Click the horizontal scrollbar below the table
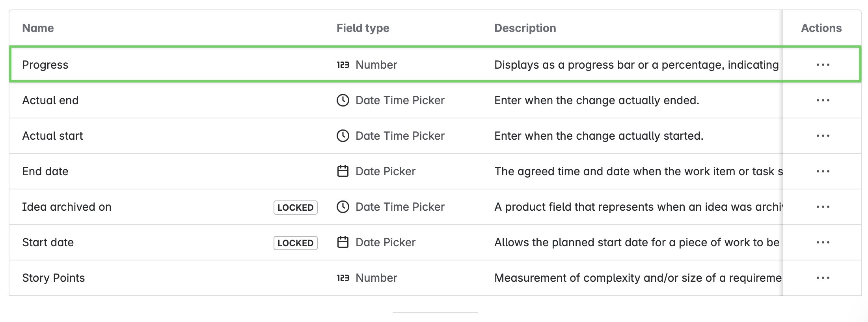Viewport: 868px width, 322px height. tap(435, 312)
